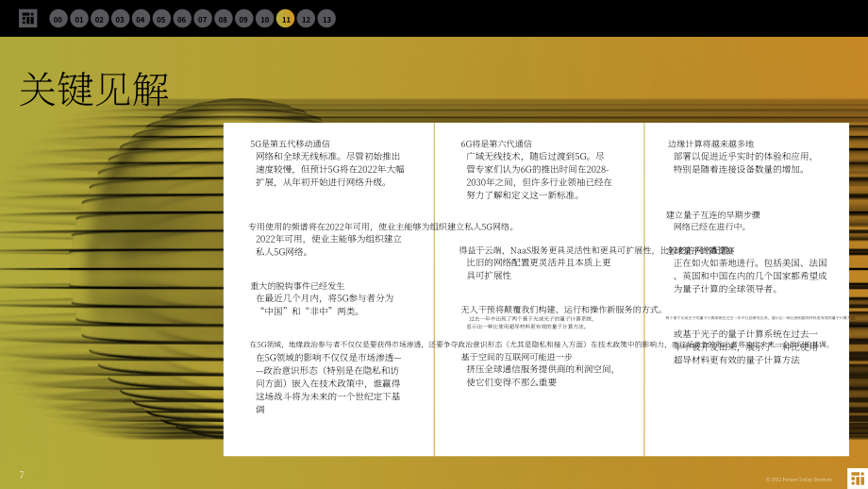Click heading 建立量子互连的早期步骤
This screenshot has height=489, width=868.
(713, 214)
